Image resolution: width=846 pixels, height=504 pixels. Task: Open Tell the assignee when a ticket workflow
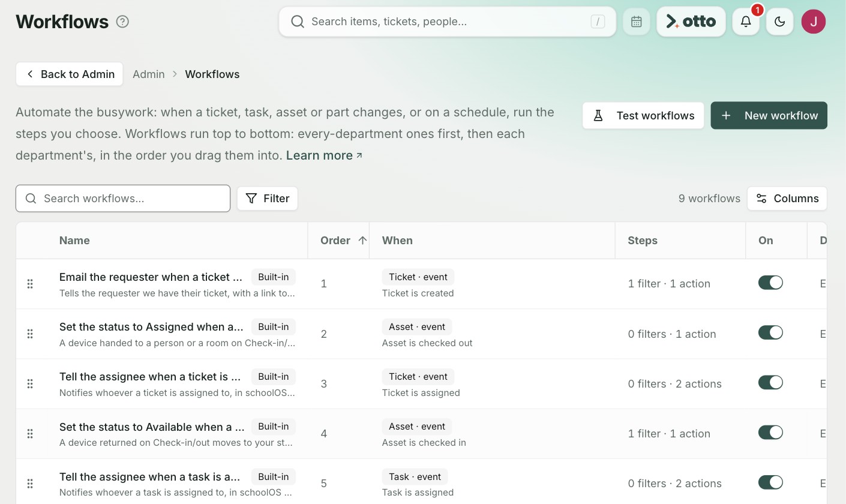[x=150, y=377]
